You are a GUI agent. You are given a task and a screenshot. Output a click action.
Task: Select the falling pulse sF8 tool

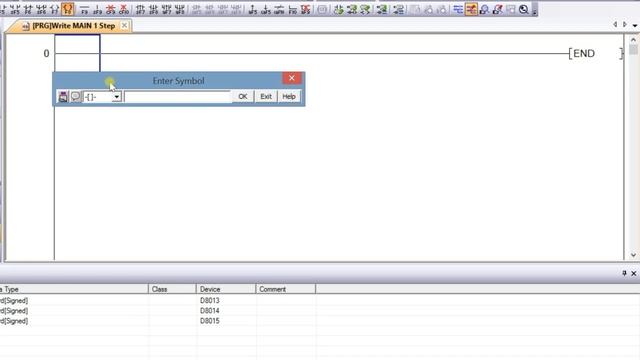click(153, 9)
